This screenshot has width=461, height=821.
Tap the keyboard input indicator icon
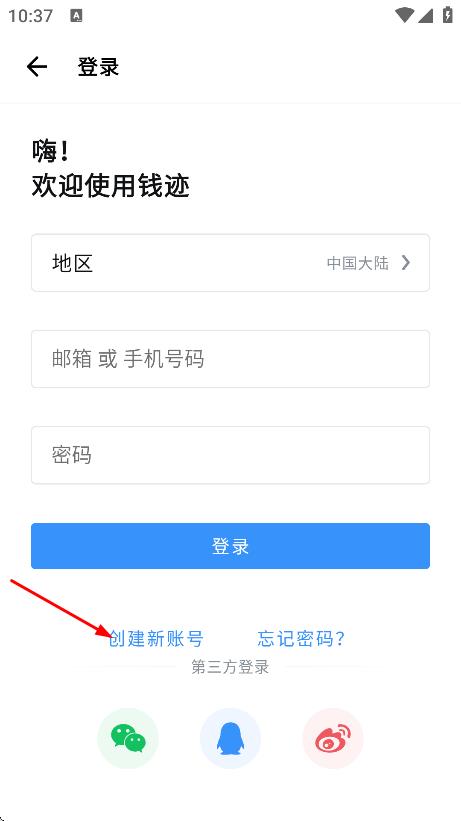76,16
